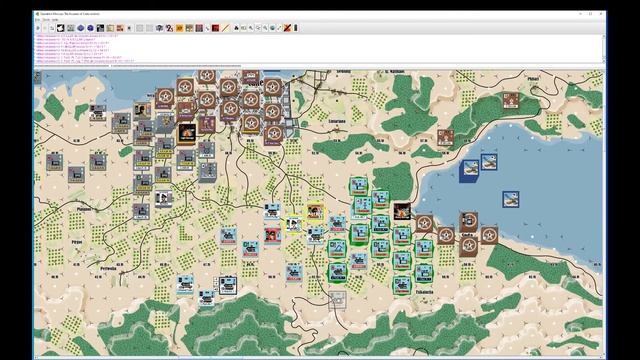Click the red-grey grid toolbar icon
640x360 pixels.
coord(199,28)
